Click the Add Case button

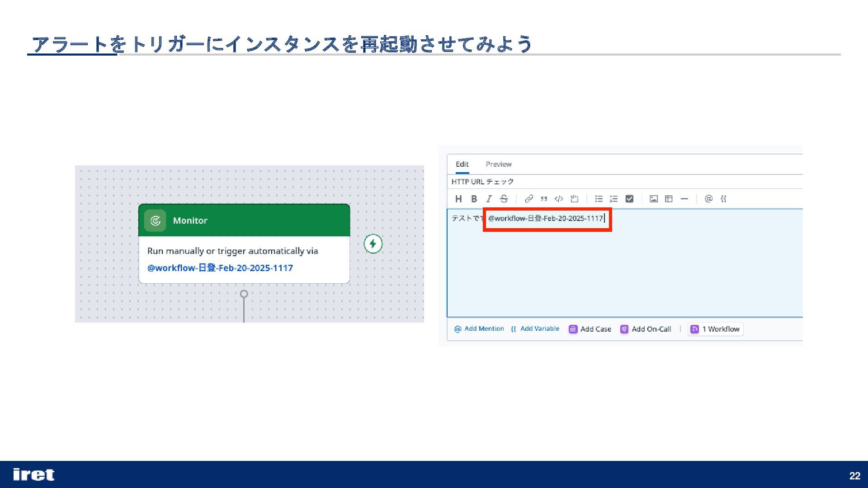pyautogui.click(x=590, y=329)
